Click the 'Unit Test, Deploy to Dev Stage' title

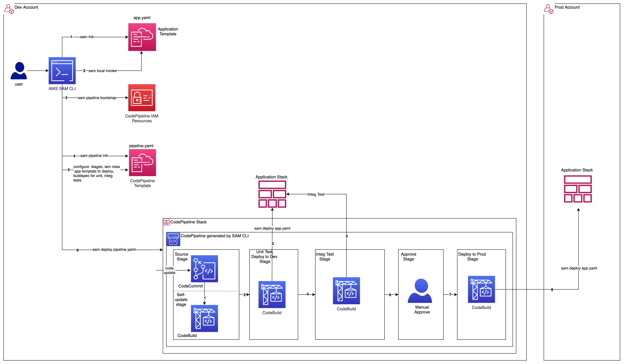pyautogui.click(x=264, y=257)
